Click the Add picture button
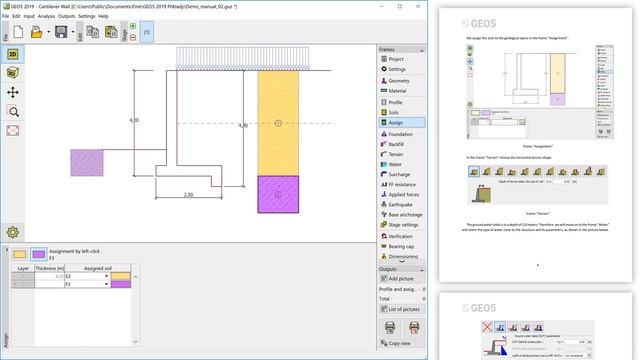This screenshot has width=640, height=360. coord(402,279)
